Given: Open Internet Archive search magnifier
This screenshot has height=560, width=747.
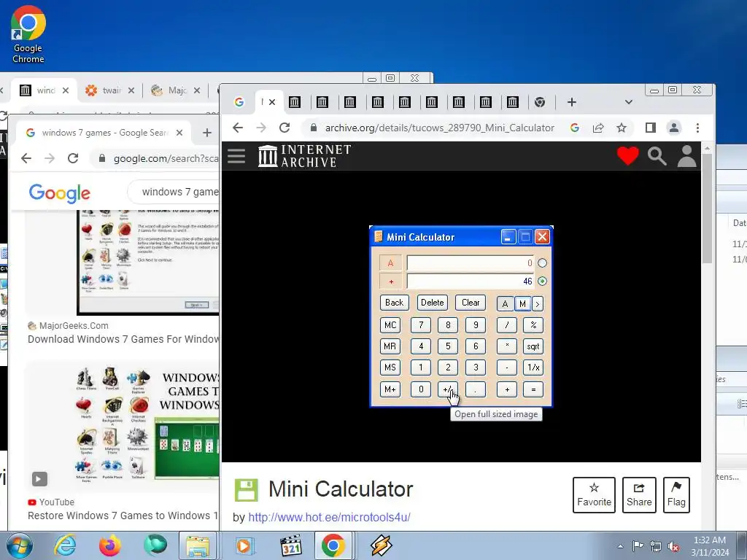Looking at the screenshot, I should 657,156.
